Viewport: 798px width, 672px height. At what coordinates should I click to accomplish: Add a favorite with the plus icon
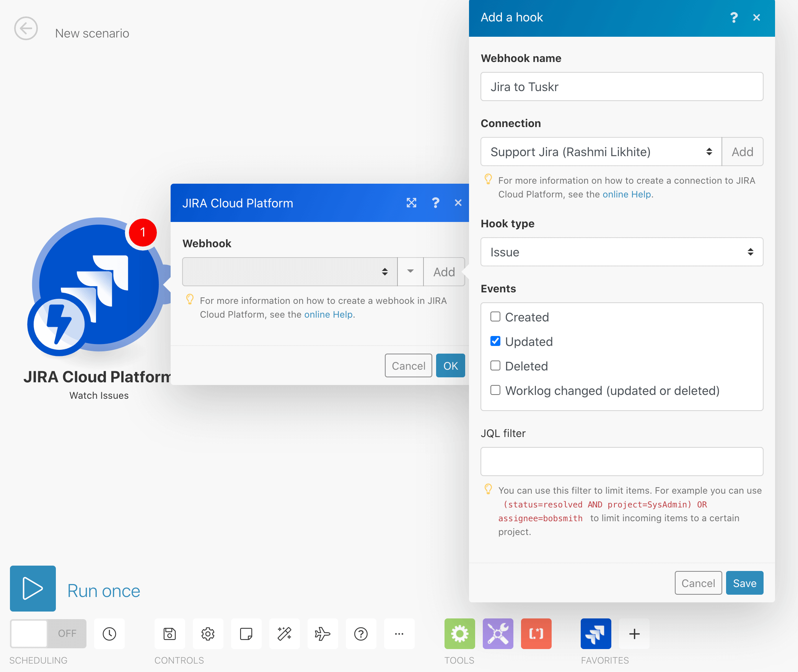[x=634, y=634]
